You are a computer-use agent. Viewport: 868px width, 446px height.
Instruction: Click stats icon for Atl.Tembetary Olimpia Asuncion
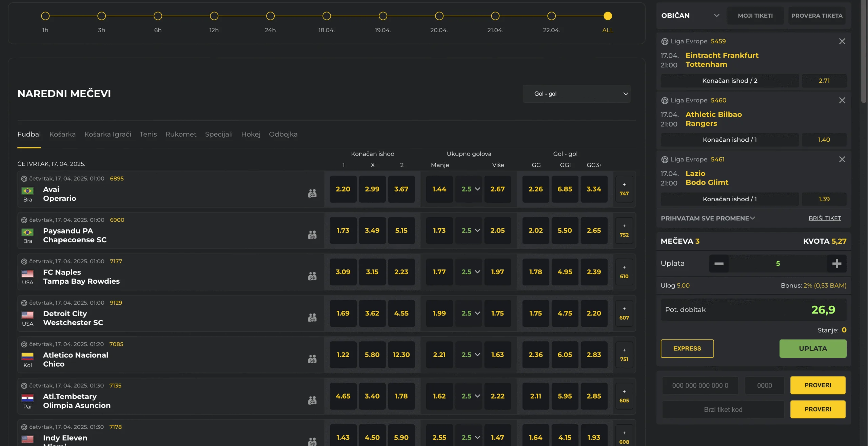pyautogui.click(x=312, y=401)
